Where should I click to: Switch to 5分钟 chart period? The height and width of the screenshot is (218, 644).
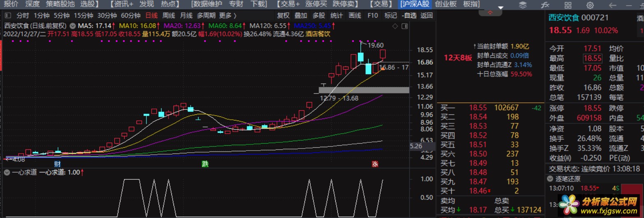tap(62, 16)
